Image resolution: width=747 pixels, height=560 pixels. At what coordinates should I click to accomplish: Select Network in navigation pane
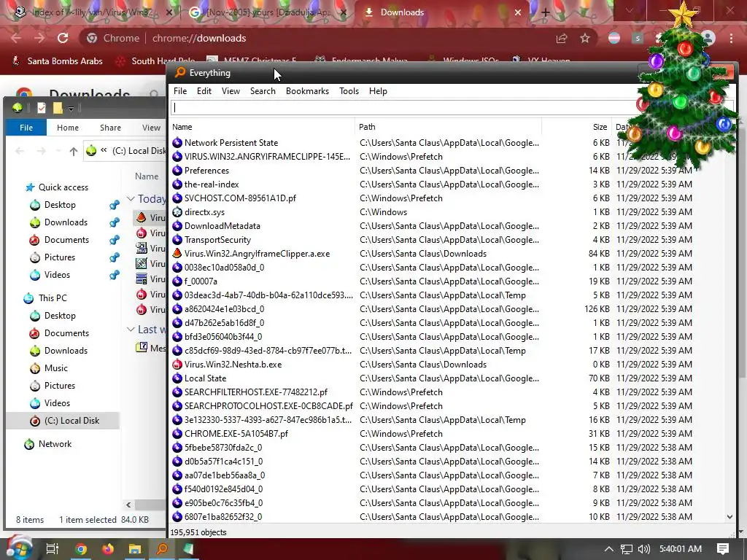pos(55,444)
